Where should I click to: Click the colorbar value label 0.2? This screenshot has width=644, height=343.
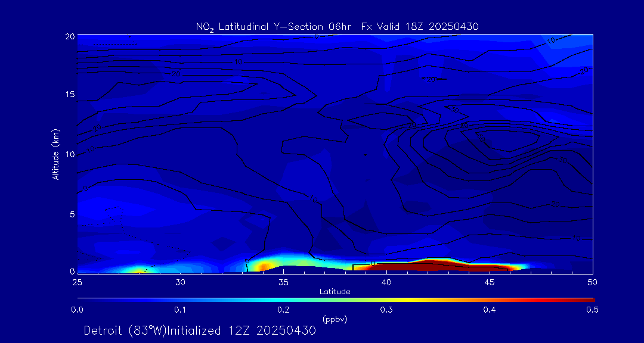[x=283, y=310]
